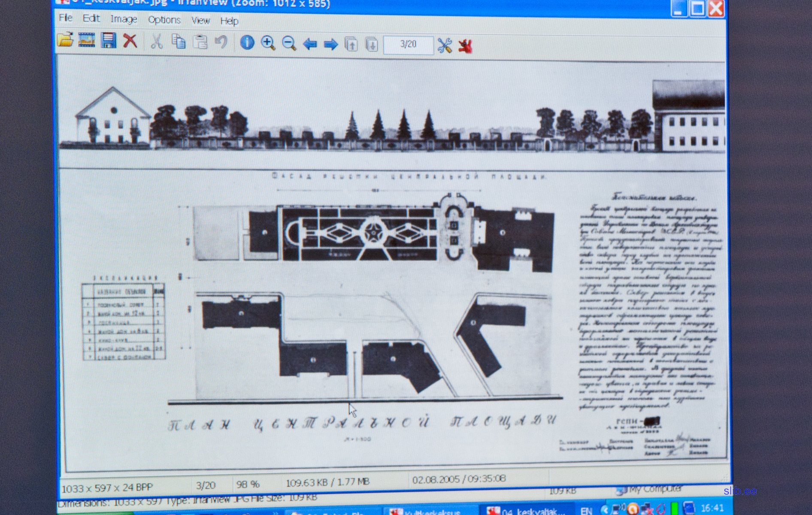Open the File menu
Image resolution: width=812 pixels, height=515 pixels.
point(66,18)
